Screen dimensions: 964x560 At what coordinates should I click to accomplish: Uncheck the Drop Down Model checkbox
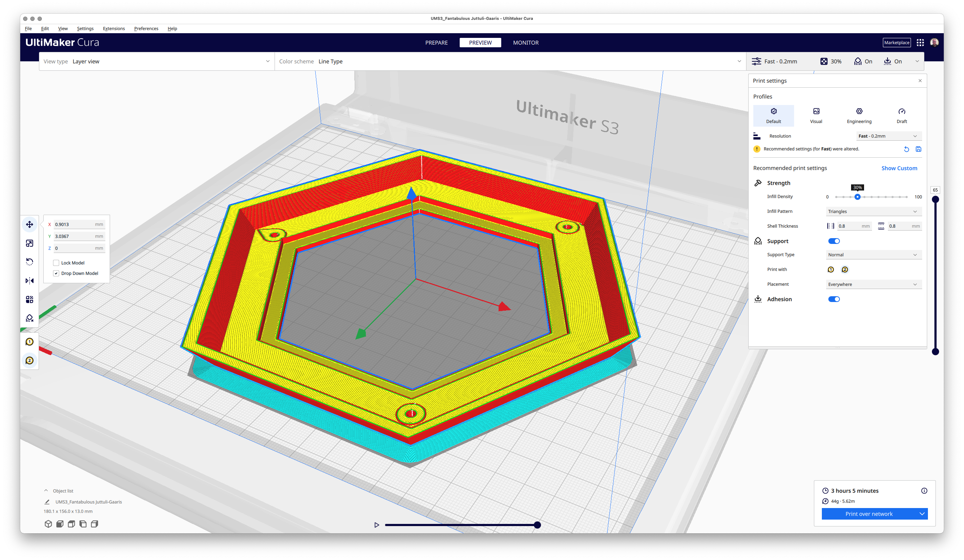pyautogui.click(x=56, y=274)
